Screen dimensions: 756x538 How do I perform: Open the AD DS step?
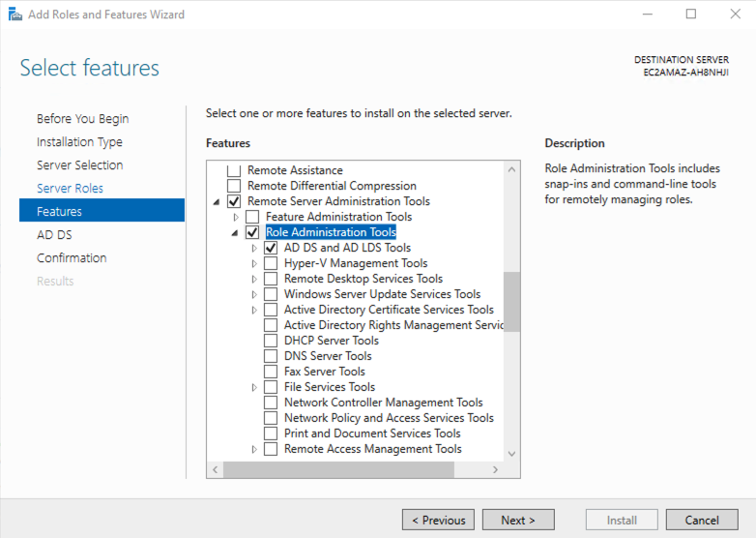[x=54, y=234]
